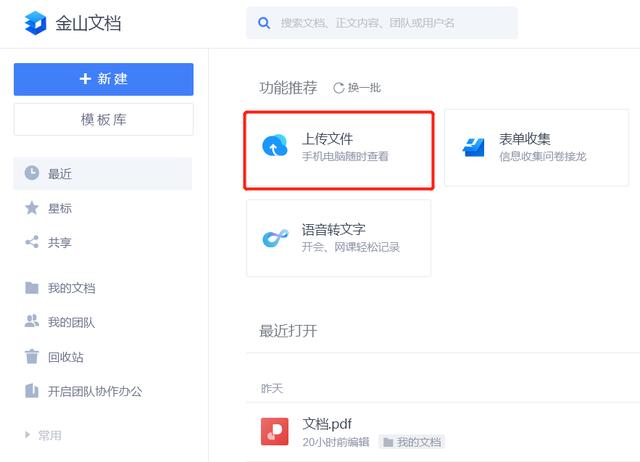Click the trash icon beside 回收站
The image size is (640, 462).
pyautogui.click(x=32, y=356)
